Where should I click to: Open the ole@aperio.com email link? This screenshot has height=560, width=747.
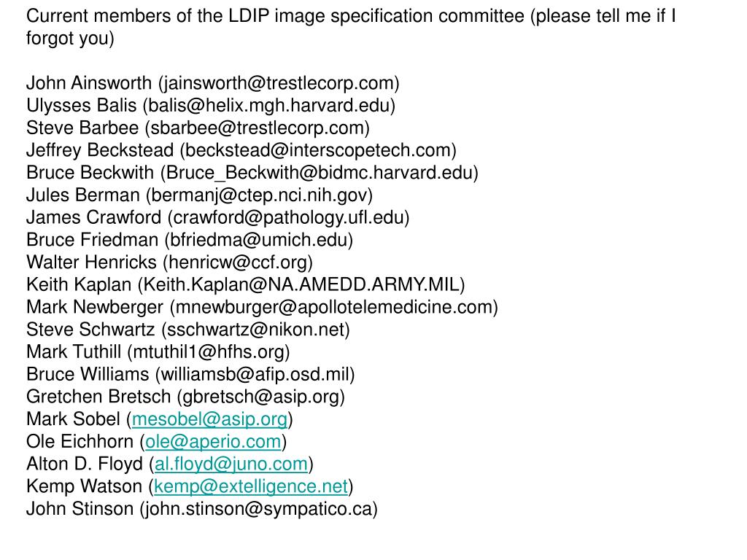pos(214,442)
